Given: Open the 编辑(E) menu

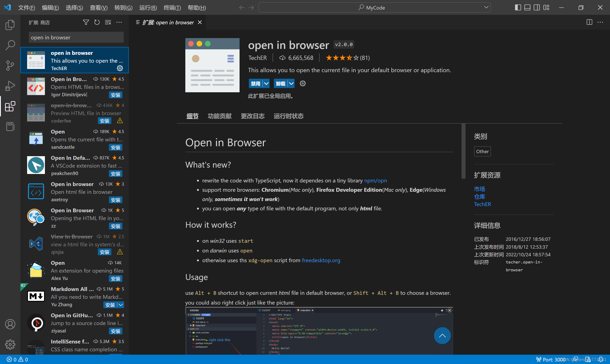Looking at the screenshot, I should 50,8.
